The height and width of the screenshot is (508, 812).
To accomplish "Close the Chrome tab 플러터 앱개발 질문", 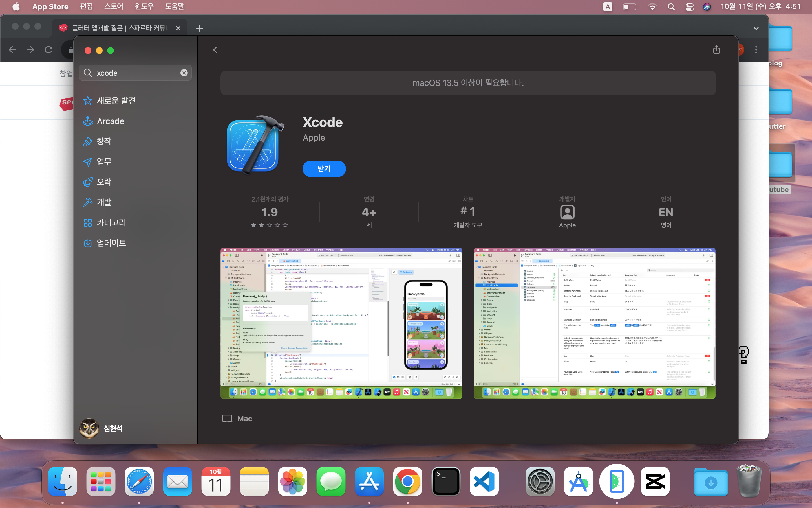I will coord(178,28).
